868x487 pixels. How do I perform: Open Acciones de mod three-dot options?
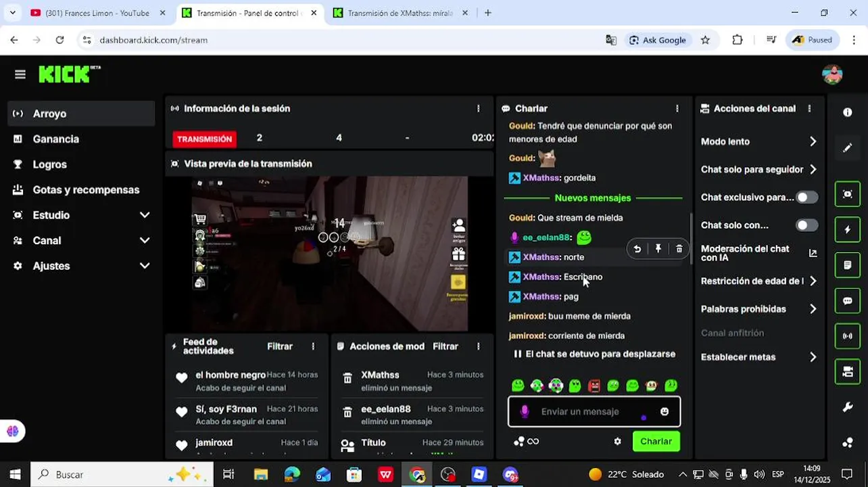click(x=478, y=346)
